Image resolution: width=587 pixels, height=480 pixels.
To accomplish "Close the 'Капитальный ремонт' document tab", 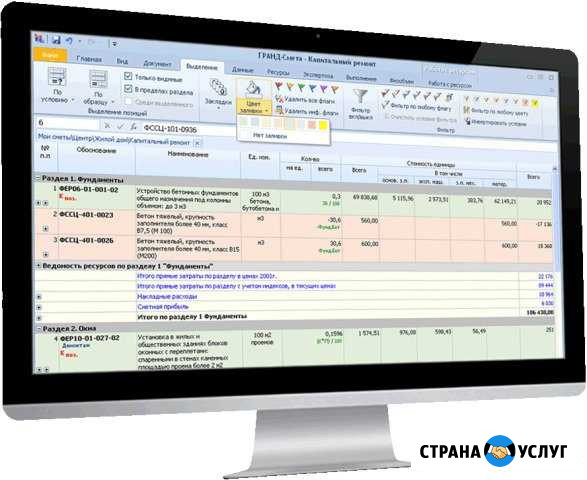I will [197, 143].
